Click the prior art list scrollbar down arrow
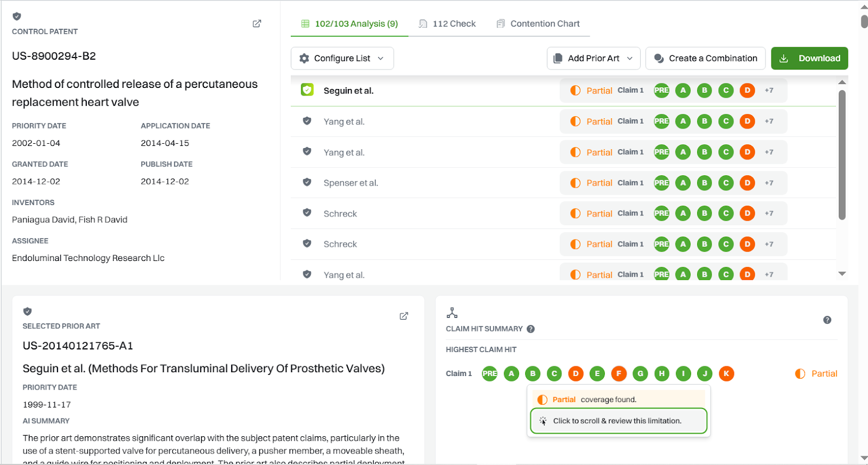 click(x=842, y=274)
